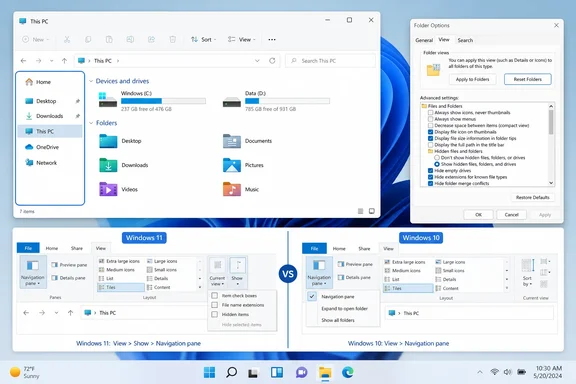Viewport: 576px width, 384px height.
Task: Toggle Display file icon on thumbnails
Action: 431,132
